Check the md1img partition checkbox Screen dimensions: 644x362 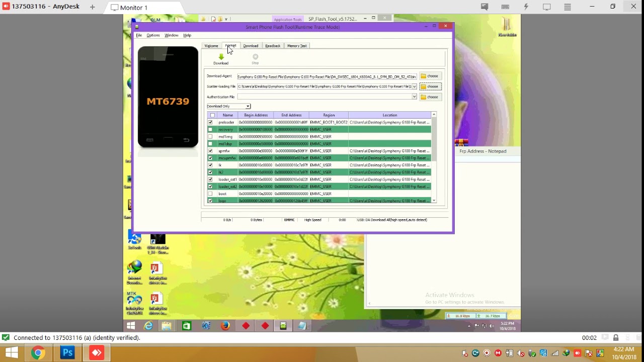(210, 137)
